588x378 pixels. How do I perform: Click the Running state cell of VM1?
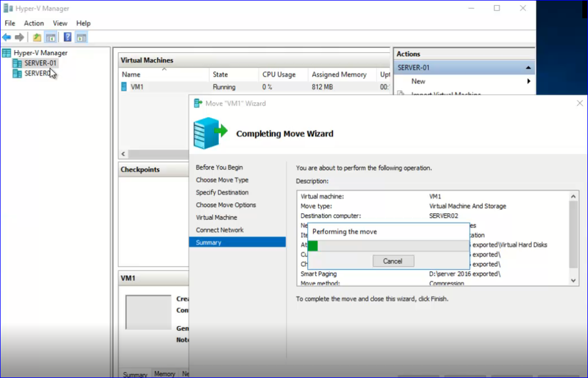225,87
